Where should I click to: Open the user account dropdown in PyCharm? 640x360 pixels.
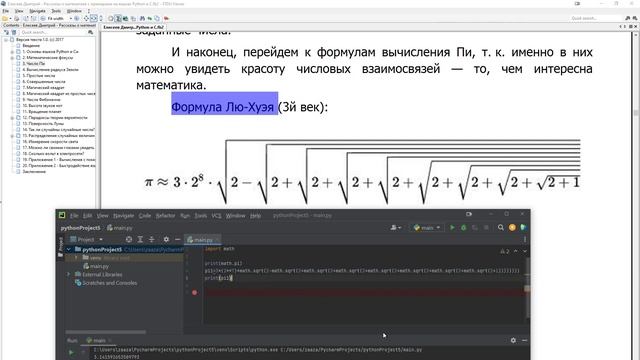(x=396, y=227)
